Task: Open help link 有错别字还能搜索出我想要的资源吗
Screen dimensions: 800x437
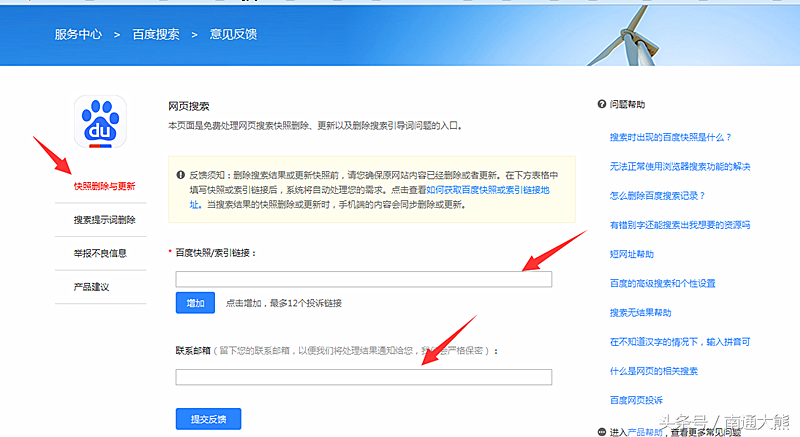Action: click(680, 225)
